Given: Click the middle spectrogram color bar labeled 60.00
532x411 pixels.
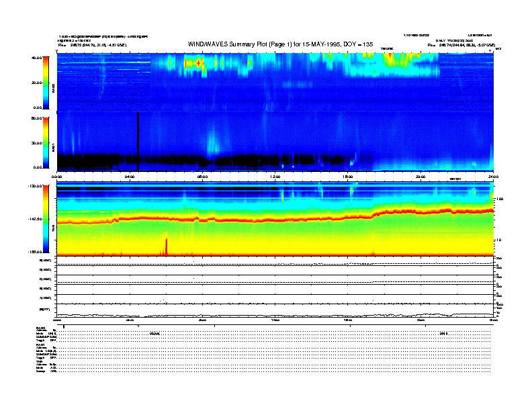Looking at the screenshot, I should (x=46, y=143).
